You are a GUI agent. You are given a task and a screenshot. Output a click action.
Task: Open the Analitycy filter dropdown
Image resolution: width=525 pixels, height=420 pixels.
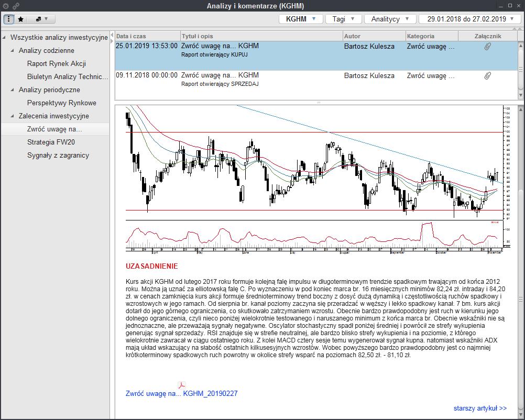click(390, 19)
